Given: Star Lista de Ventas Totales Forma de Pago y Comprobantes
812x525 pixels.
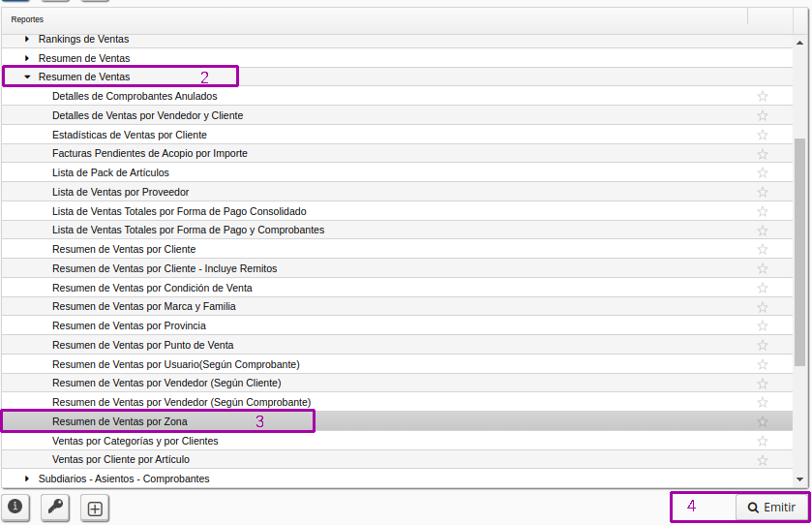Looking at the screenshot, I should (x=763, y=231).
